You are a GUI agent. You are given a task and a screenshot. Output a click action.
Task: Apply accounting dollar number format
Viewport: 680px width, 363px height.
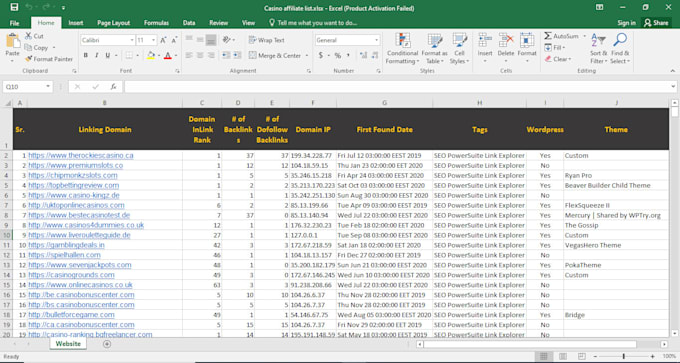pyautogui.click(x=321, y=56)
